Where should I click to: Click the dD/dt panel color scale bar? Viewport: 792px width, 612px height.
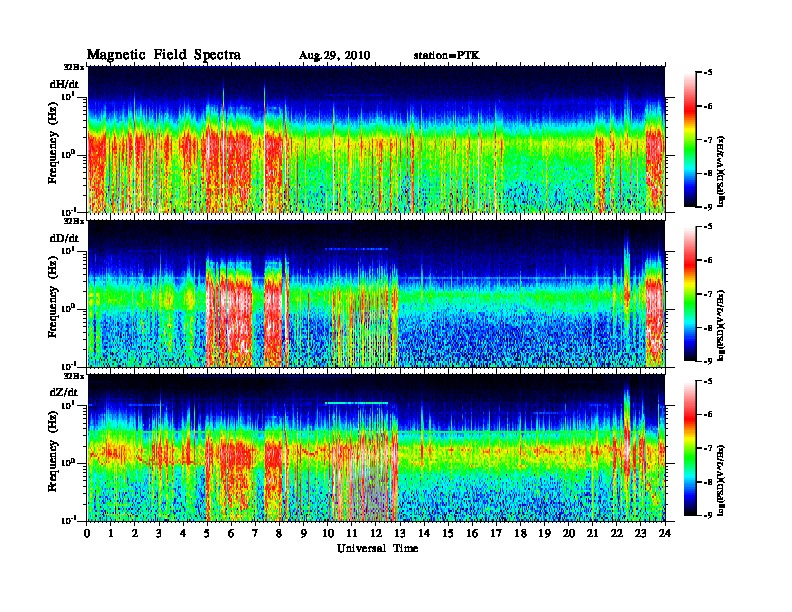tap(690, 294)
